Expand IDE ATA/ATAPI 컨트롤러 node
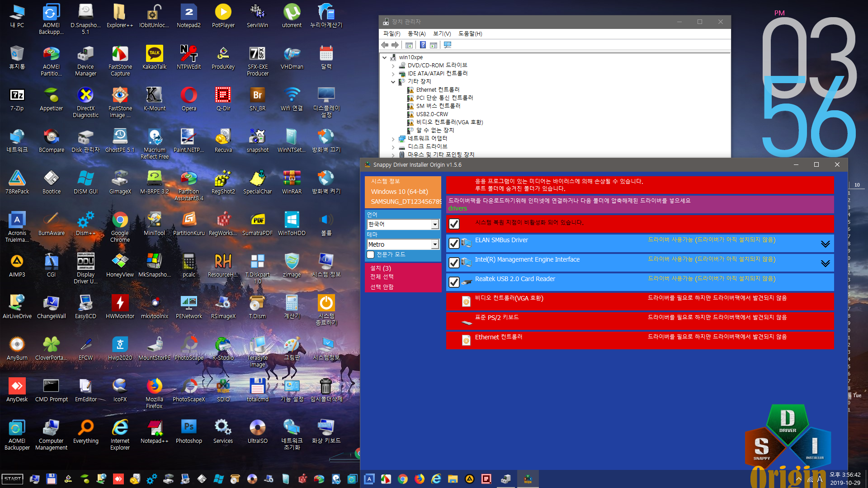Screen dimensions: 868x488 pyautogui.click(x=393, y=74)
